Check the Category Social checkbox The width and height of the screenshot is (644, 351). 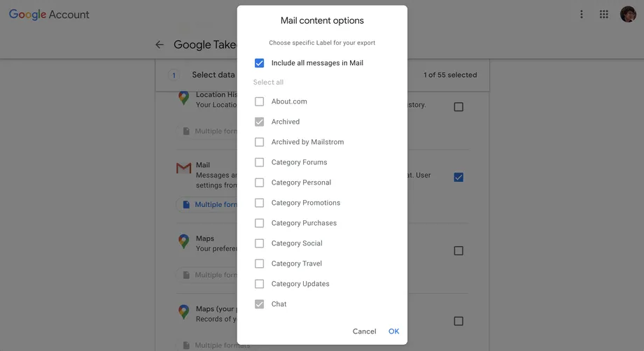259,243
